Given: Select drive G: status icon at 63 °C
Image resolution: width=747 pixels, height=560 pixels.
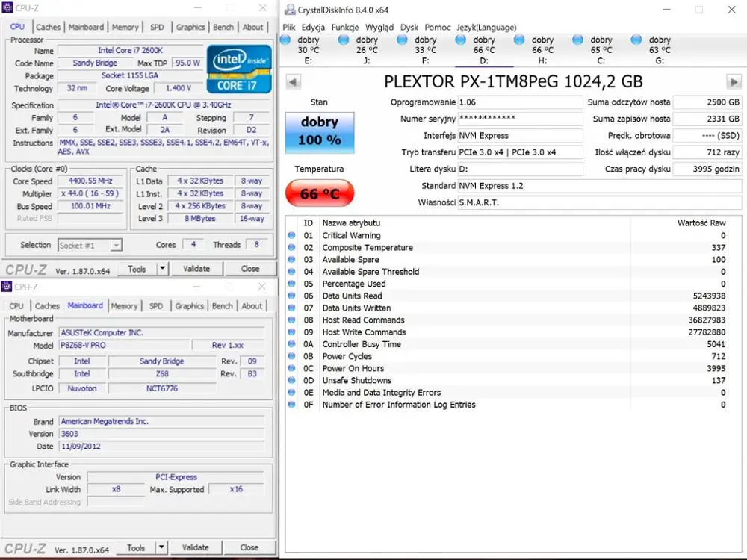Looking at the screenshot, I should point(636,40).
